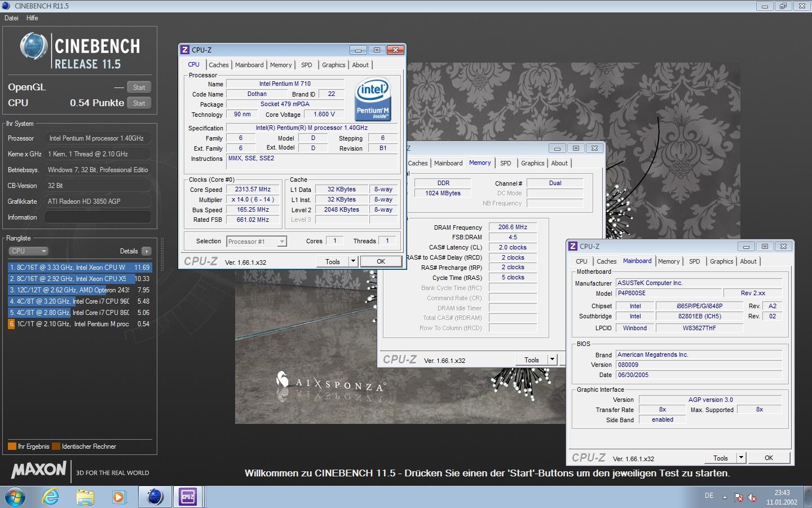The width and height of the screenshot is (812, 508).
Task: Click the Intel Pentium M logo image
Action: (373, 100)
